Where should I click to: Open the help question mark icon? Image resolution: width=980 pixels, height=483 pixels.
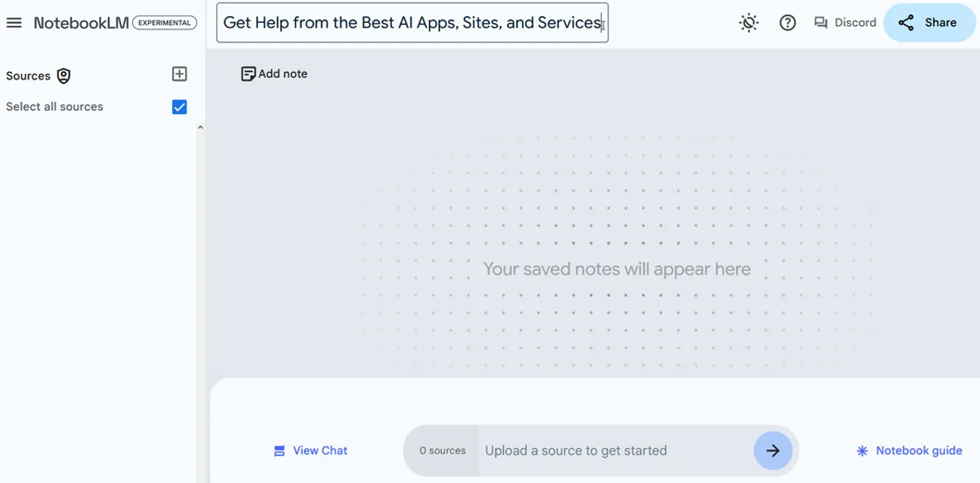click(787, 23)
